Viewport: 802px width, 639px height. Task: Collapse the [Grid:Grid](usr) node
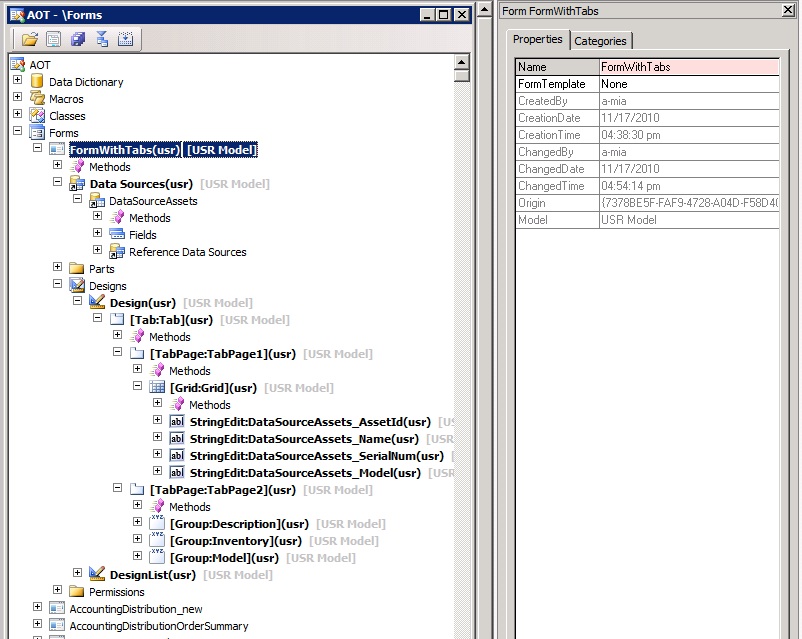(137, 386)
